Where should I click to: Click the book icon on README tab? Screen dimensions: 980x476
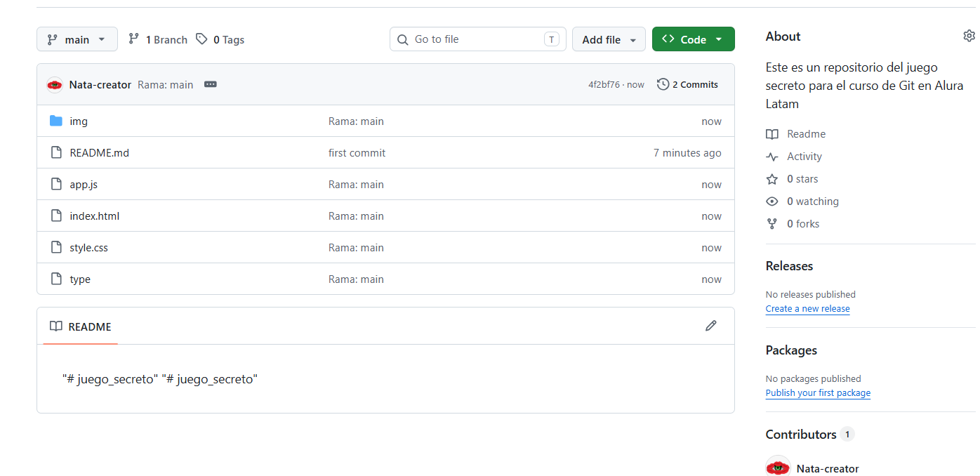[56, 326]
